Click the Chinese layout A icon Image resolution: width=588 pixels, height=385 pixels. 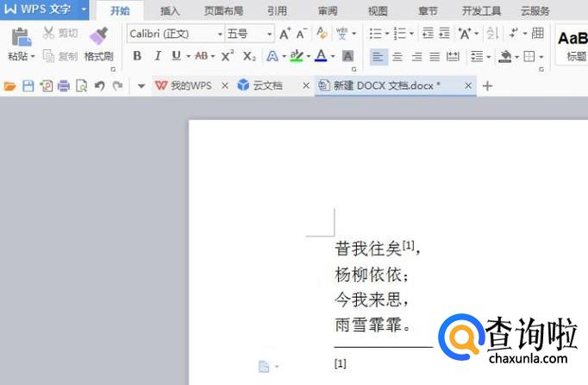(x=465, y=34)
